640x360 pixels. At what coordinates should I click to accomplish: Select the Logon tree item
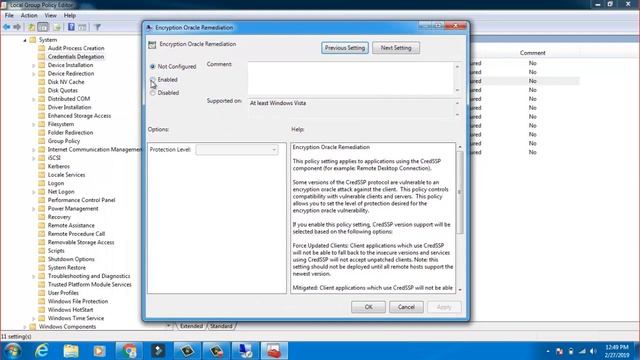(56, 183)
